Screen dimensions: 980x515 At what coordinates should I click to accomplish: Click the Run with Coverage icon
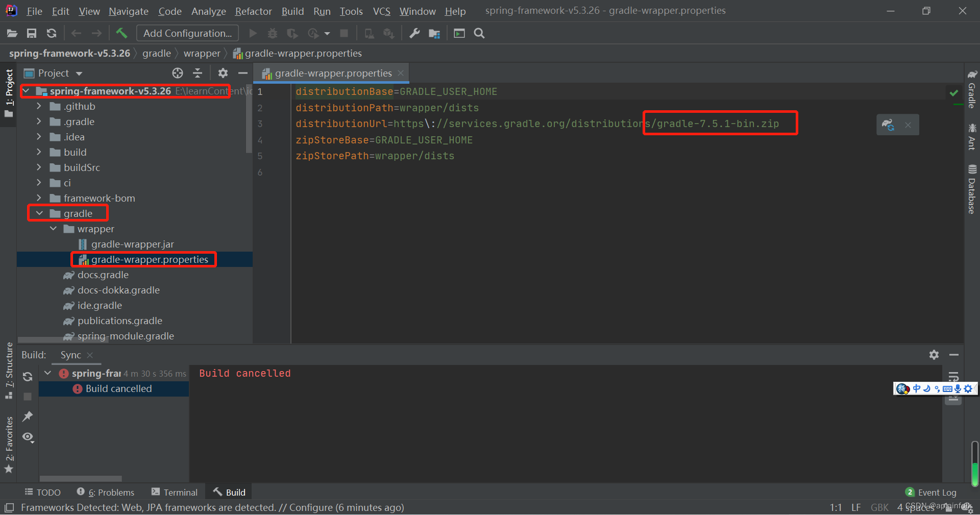coord(292,34)
